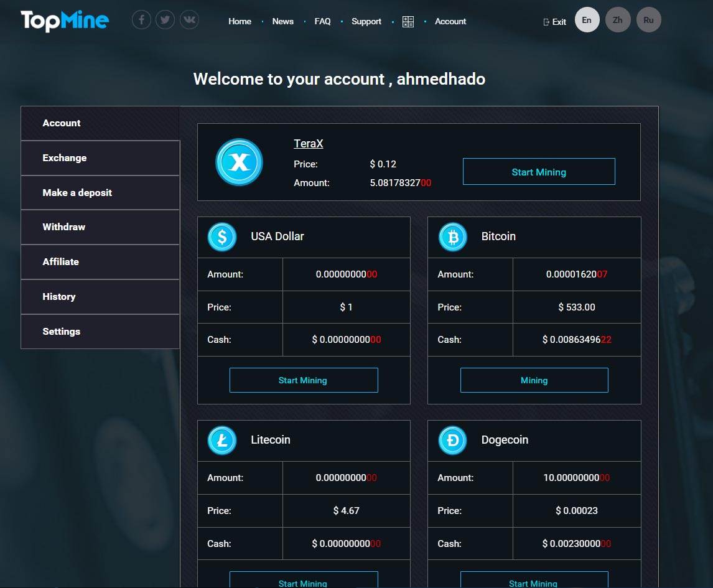713x588 pixels.
Task: Start Mining USA Dollar
Action: point(303,380)
